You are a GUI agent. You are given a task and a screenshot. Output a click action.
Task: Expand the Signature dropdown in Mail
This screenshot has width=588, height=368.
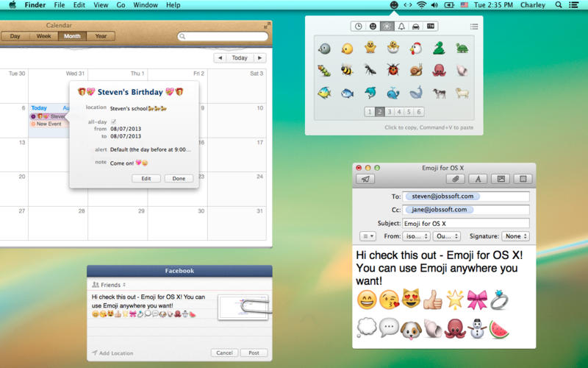[x=515, y=236]
